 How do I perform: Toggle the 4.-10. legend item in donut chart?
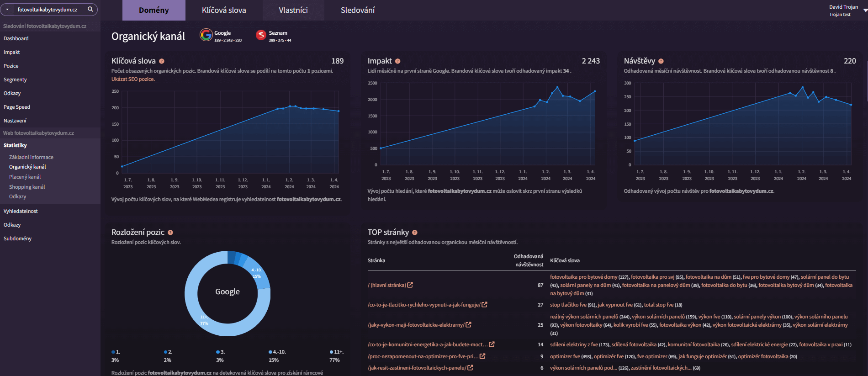[277, 352]
